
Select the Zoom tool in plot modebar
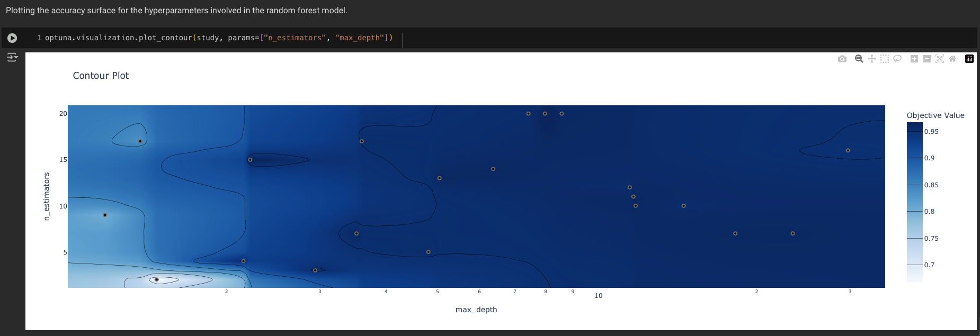pos(859,59)
